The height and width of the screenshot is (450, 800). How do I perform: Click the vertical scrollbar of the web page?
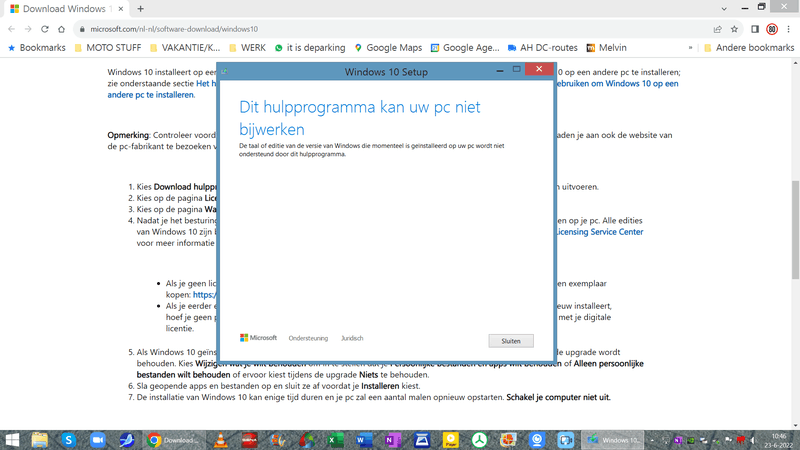pos(795,230)
